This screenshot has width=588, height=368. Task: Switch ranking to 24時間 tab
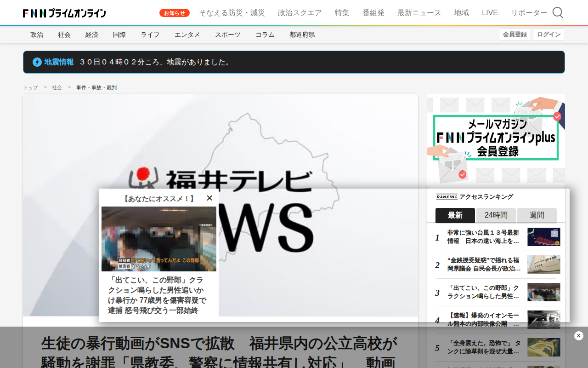tap(496, 215)
